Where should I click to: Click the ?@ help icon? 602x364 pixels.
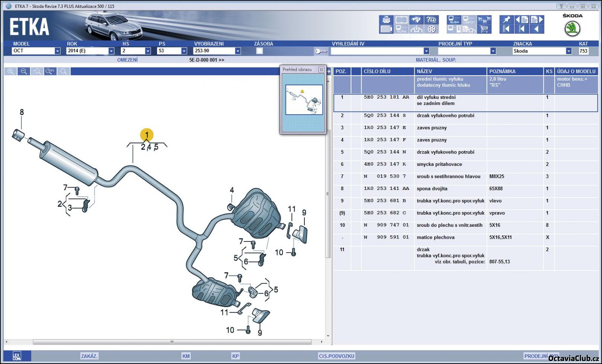(432, 20)
